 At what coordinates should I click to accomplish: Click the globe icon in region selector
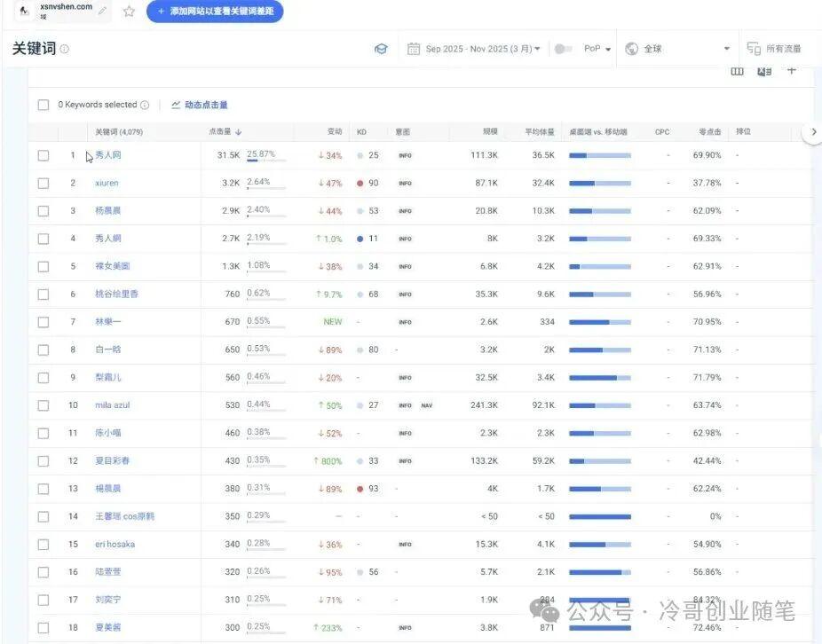[x=632, y=49]
